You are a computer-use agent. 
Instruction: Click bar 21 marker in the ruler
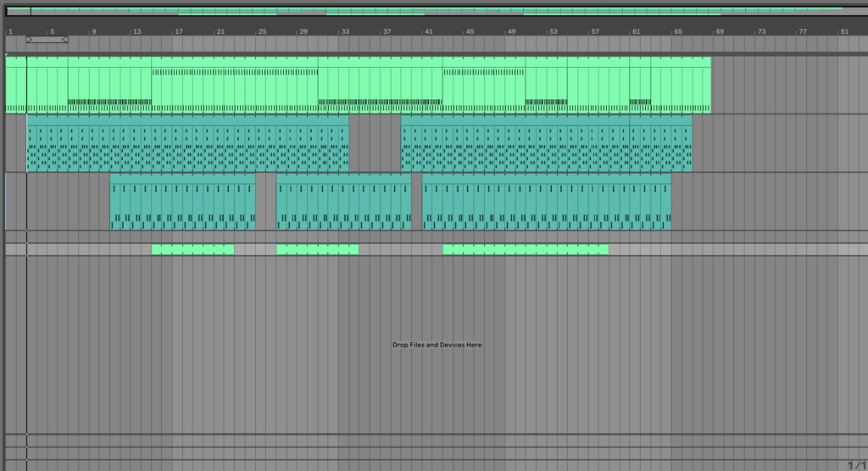click(220, 31)
